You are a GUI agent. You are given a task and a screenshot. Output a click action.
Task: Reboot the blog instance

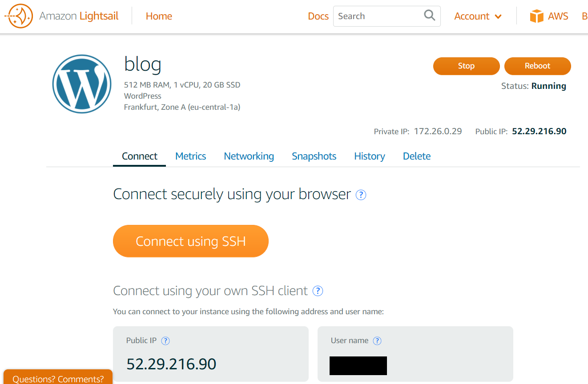(537, 66)
